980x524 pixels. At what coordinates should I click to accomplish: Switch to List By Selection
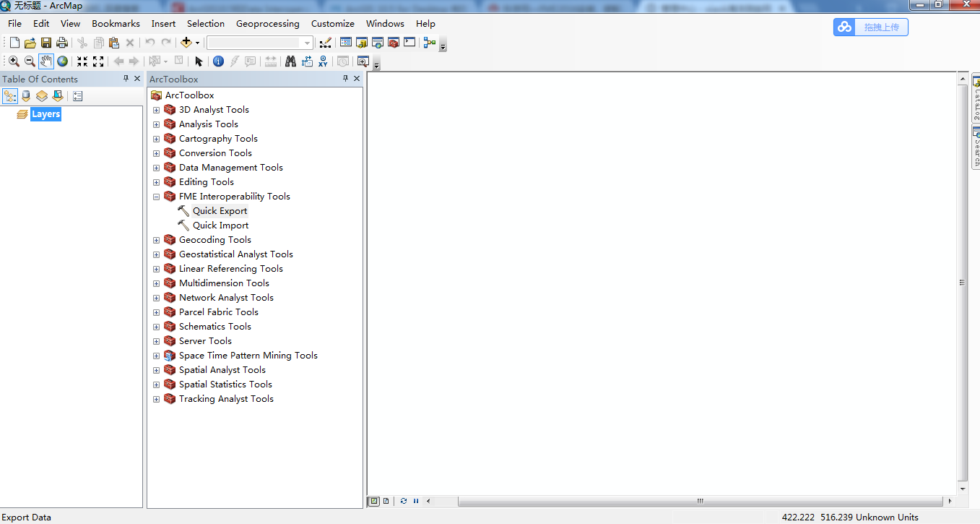pos(58,95)
